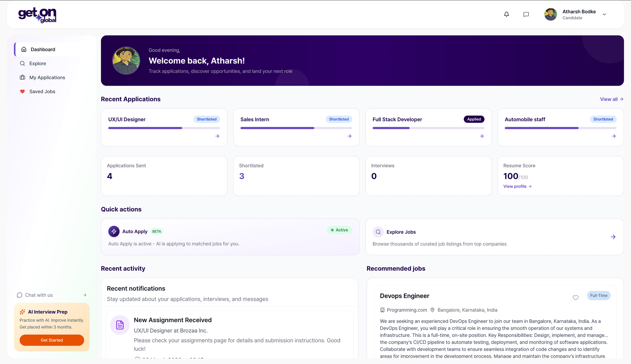
Task: Click the New Assignment Received document icon
Action: point(120,325)
